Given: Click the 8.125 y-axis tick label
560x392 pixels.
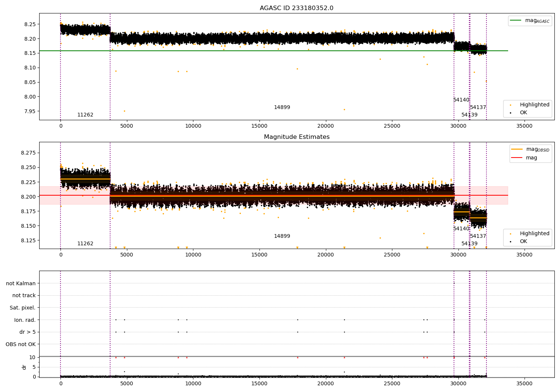Looking at the screenshot, I should click(28, 240).
